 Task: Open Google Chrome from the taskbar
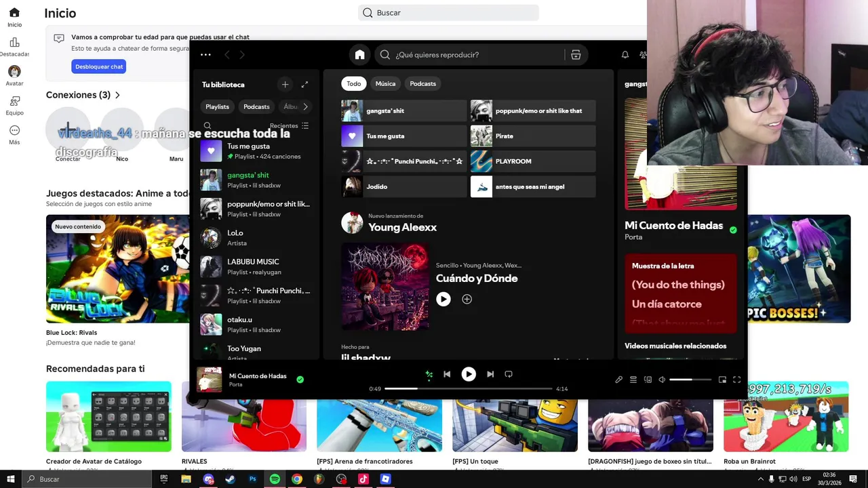[x=297, y=479]
